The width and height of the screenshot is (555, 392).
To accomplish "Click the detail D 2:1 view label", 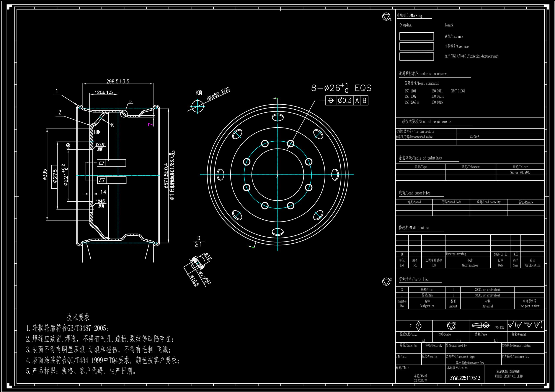I will [x=198, y=241].
